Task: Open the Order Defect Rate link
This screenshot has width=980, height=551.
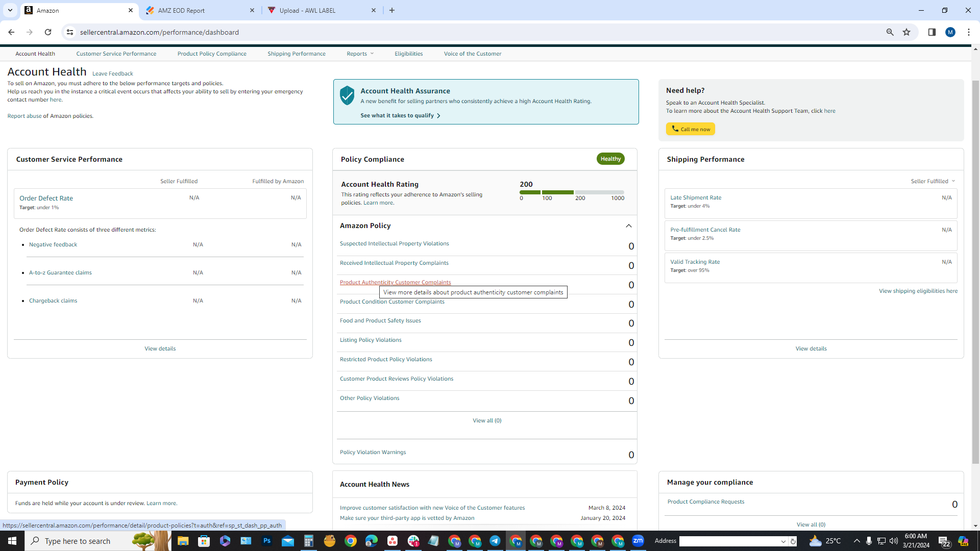Action: pos(46,198)
